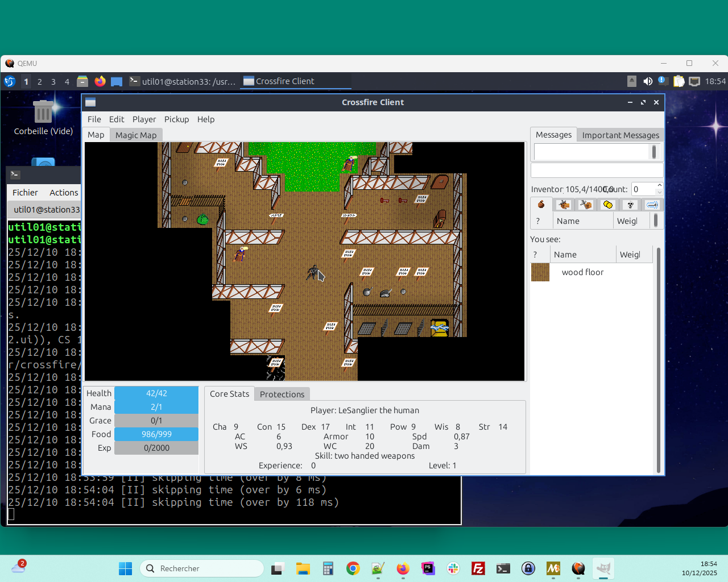Open FileZilla from the bottom taskbar
This screenshot has width=728, height=582.
click(x=478, y=568)
